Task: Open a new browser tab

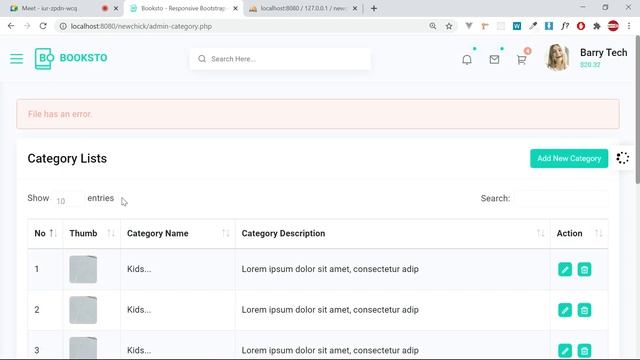Action: coord(374,8)
